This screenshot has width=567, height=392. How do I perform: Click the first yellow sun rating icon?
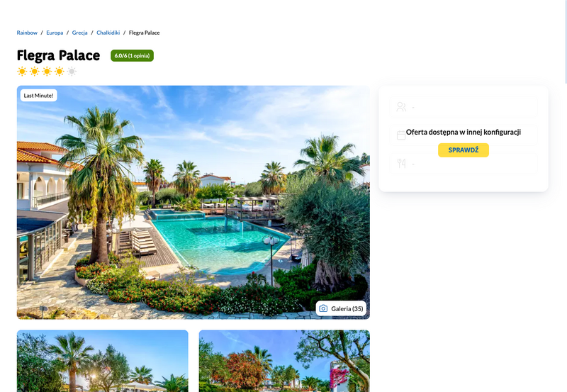(22, 71)
